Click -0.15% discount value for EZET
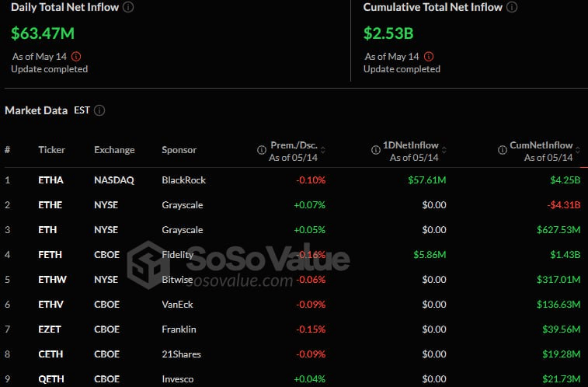This screenshot has width=588, height=387. [311, 329]
